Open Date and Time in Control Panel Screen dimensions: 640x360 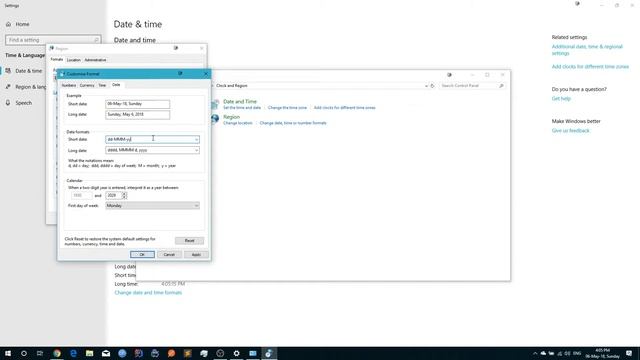click(240, 101)
